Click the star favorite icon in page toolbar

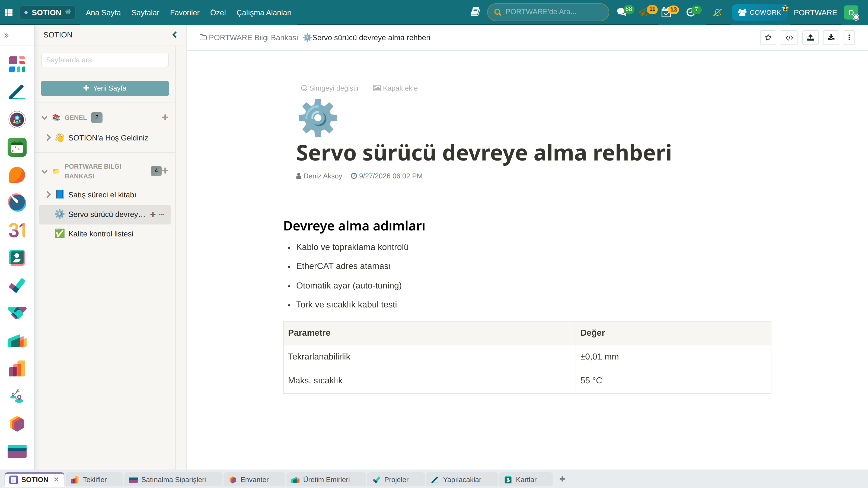coord(768,38)
